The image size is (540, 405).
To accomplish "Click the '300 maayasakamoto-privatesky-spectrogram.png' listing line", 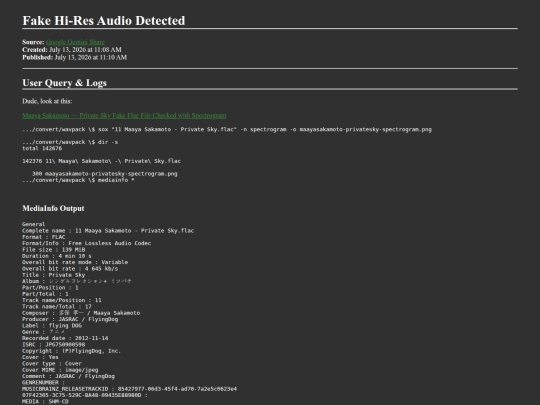I will [x=104, y=174].
